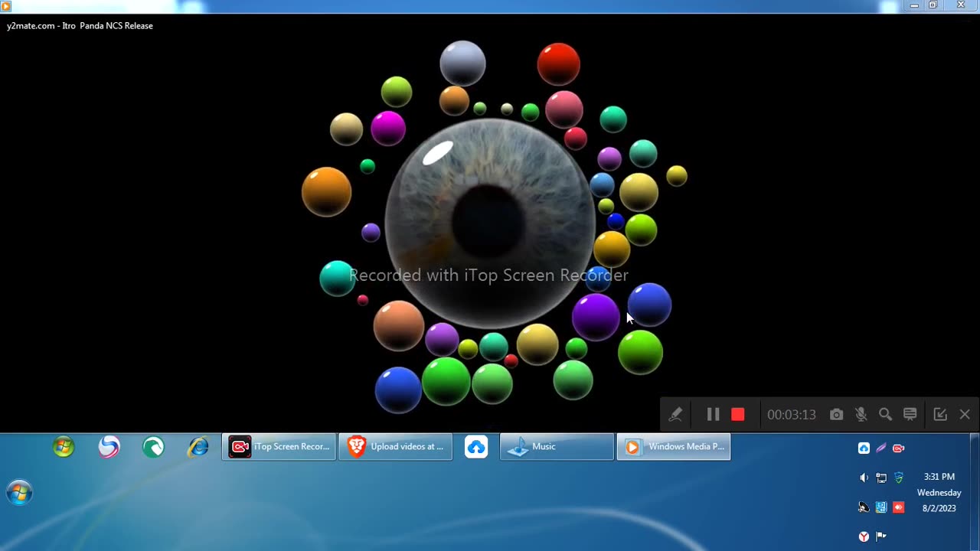Open the network monitor tray icon

tap(881, 478)
